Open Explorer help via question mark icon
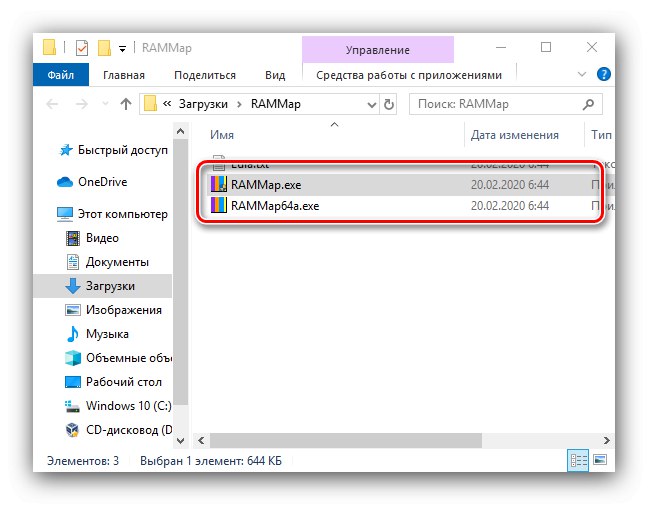The height and width of the screenshot is (505, 648). pos(604,74)
